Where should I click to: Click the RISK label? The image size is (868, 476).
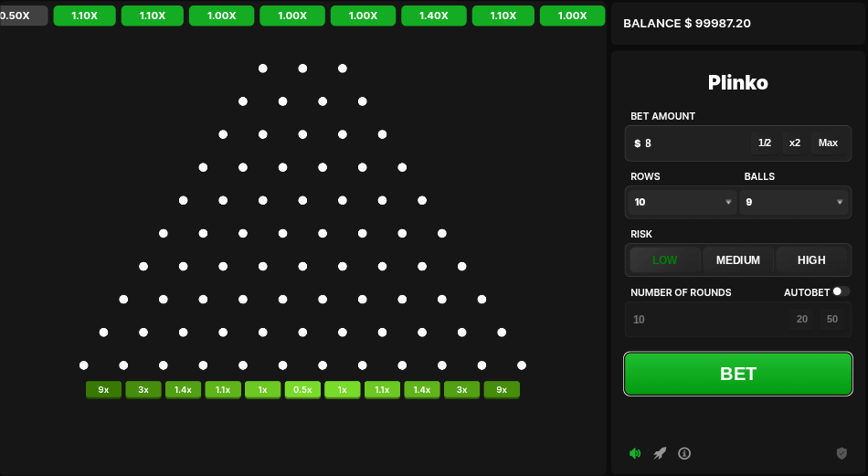pos(641,234)
